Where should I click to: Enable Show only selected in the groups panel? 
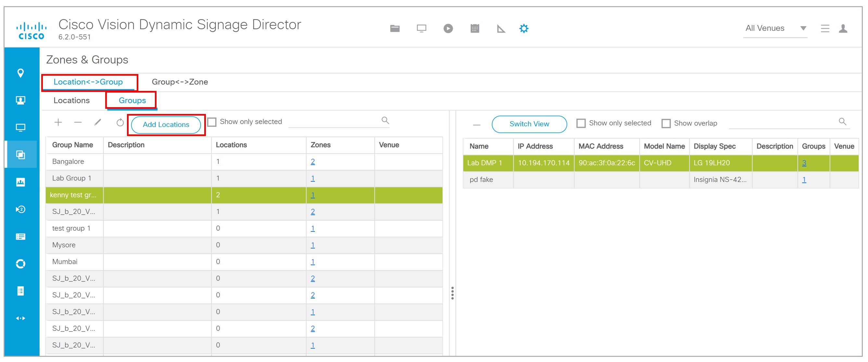click(212, 121)
